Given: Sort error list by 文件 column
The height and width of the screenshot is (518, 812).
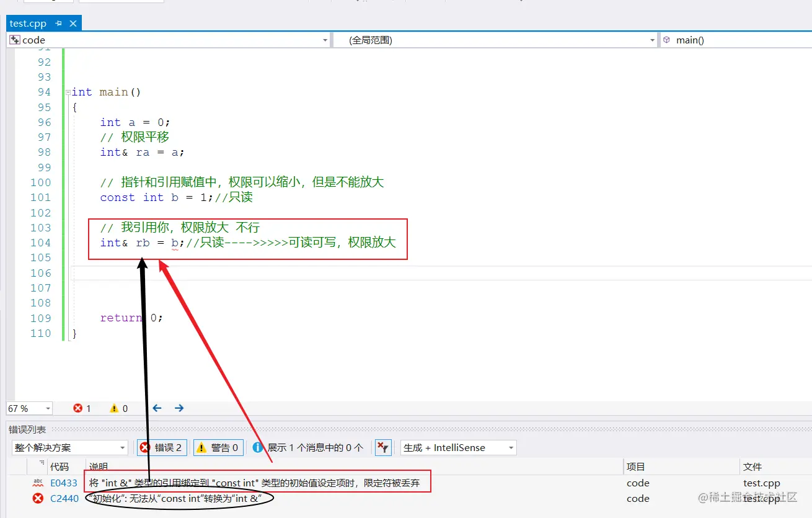Looking at the screenshot, I should 752,467.
